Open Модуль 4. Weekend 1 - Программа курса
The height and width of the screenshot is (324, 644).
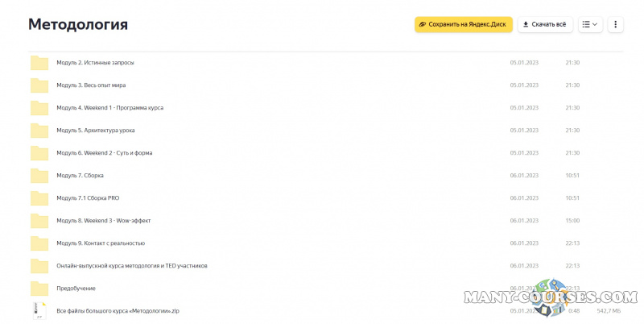109,108
